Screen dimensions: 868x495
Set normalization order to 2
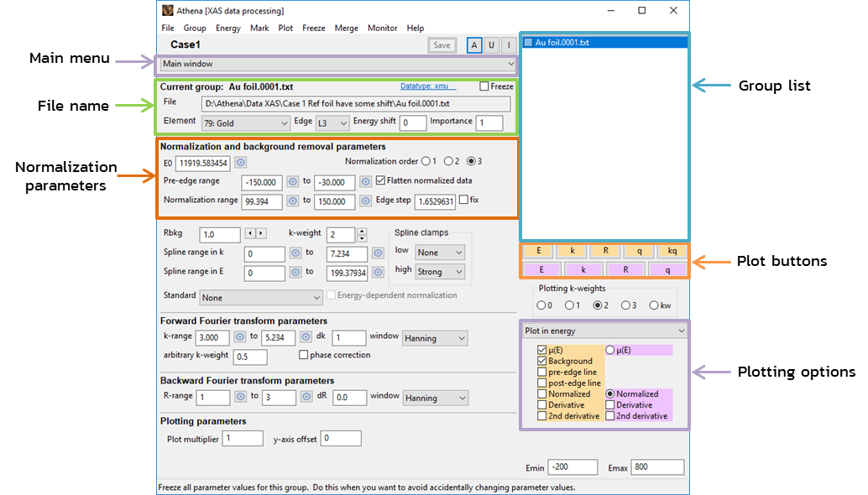tap(448, 161)
